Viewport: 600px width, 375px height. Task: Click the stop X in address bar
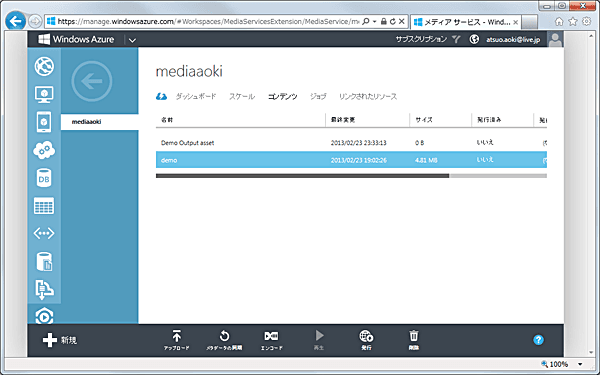tap(401, 21)
